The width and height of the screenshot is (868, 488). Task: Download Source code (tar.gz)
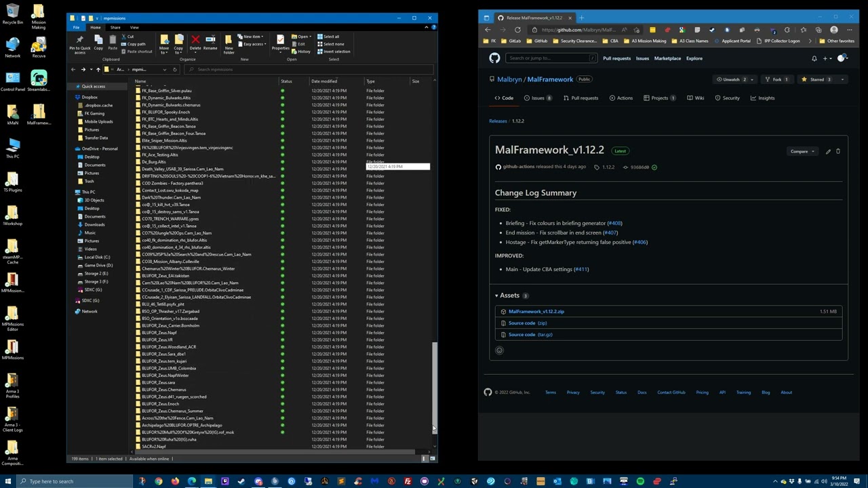pyautogui.click(x=530, y=335)
